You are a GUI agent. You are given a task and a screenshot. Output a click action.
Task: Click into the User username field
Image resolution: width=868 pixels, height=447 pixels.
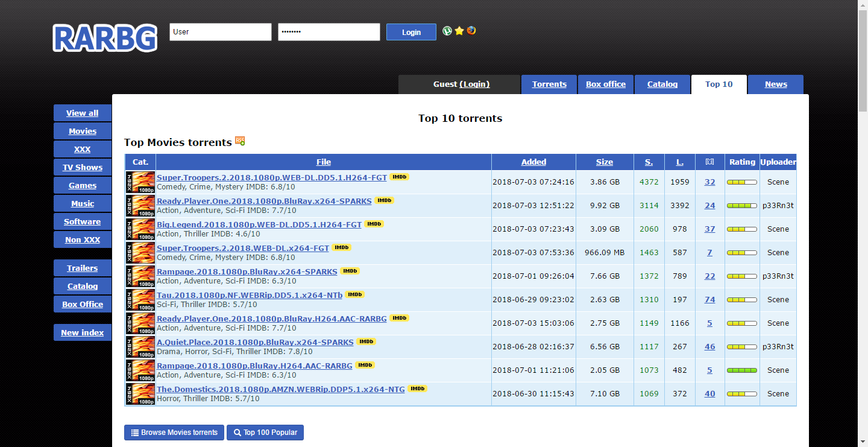(x=221, y=32)
